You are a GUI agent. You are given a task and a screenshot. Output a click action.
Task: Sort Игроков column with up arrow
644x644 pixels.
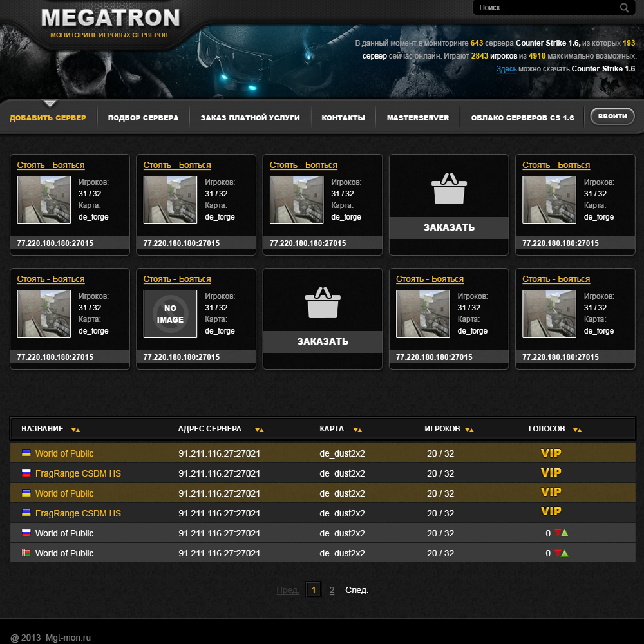[x=471, y=430]
